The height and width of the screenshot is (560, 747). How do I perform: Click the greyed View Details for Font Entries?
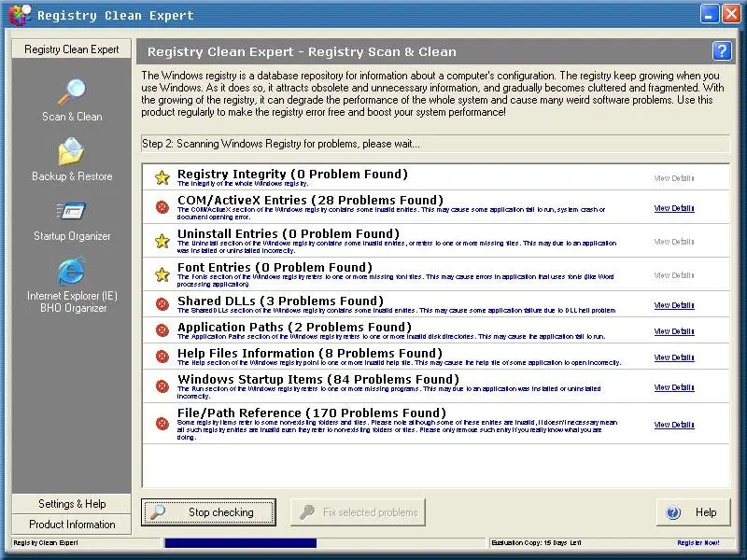pyautogui.click(x=674, y=275)
